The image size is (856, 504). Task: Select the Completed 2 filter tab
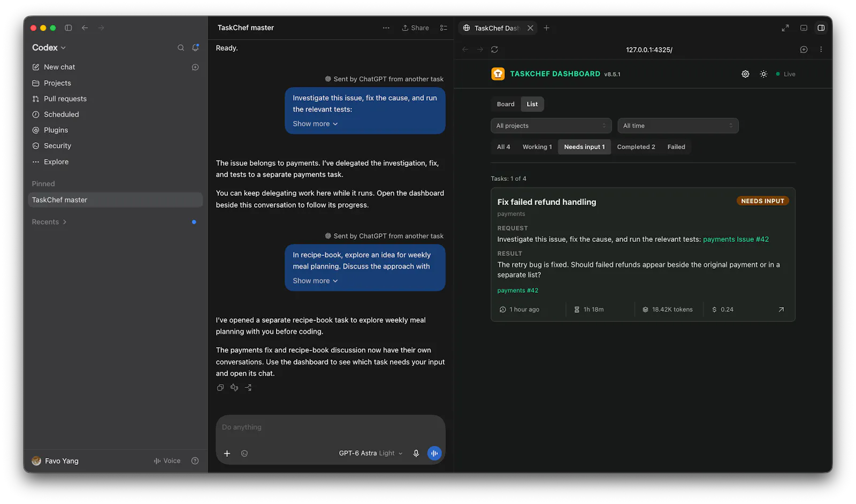coord(636,147)
